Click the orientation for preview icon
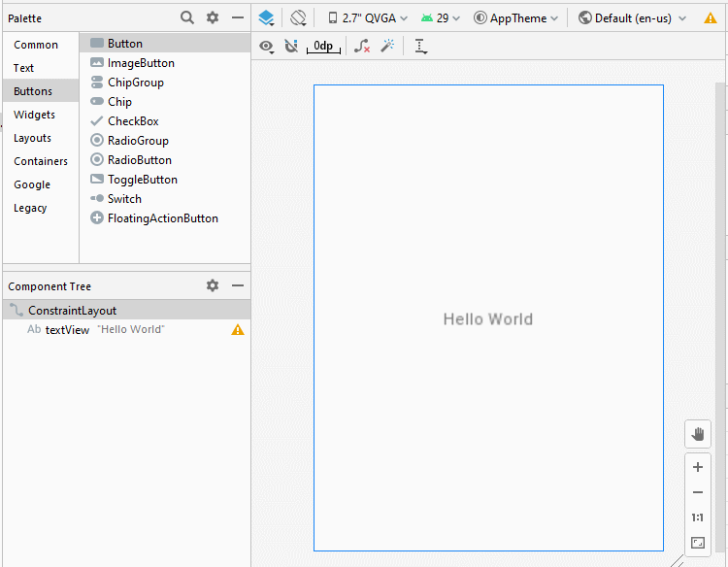This screenshot has height=567, width=728. [x=298, y=18]
